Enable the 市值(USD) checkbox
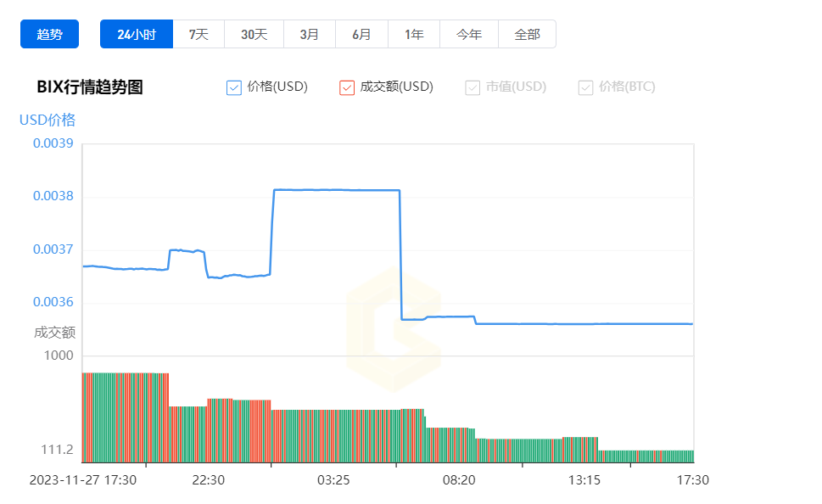The height and width of the screenshot is (504, 822). 472,87
